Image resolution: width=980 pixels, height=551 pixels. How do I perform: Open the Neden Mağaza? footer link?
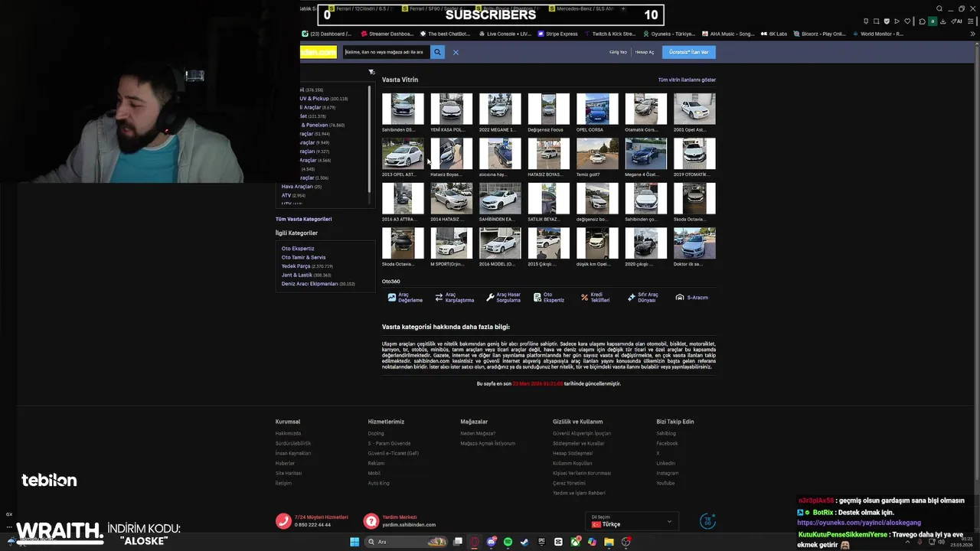478,433
